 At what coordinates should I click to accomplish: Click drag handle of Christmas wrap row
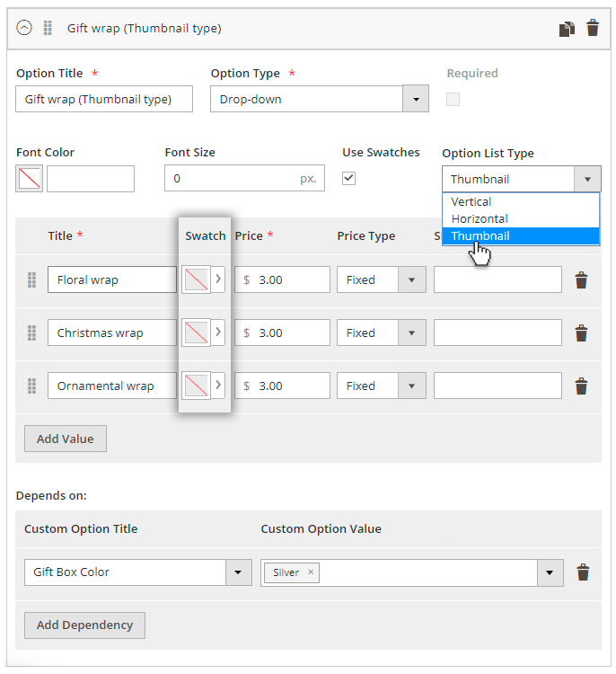click(x=31, y=333)
